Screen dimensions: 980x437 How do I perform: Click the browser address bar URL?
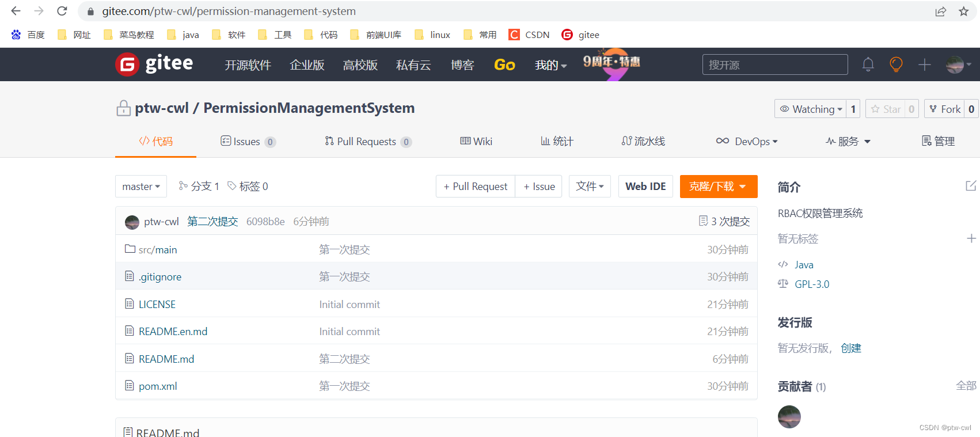(229, 11)
